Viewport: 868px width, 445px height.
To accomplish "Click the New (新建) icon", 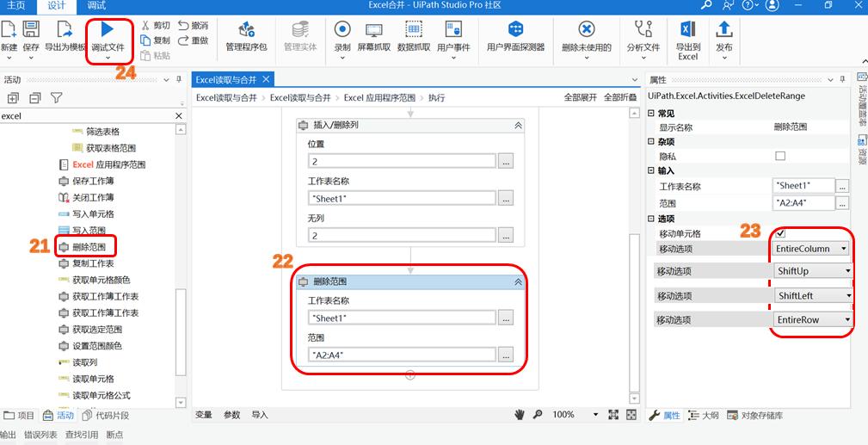I will tap(9, 29).
